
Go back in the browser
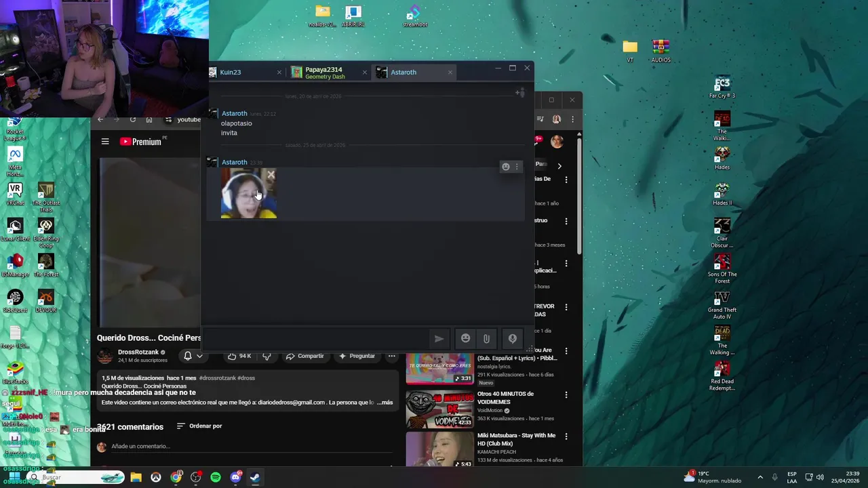tap(100, 120)
